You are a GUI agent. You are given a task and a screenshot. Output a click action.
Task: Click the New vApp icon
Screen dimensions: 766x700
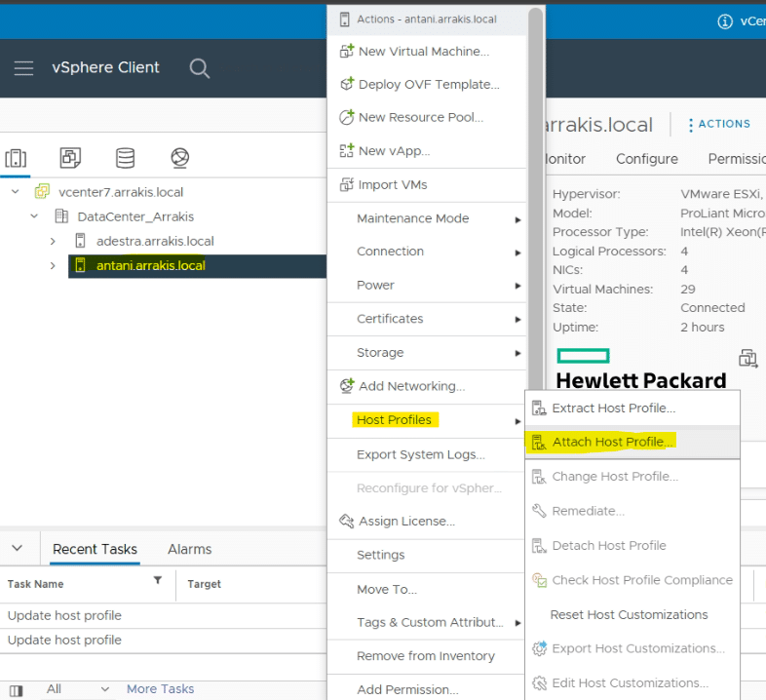[x=346, y=150]
